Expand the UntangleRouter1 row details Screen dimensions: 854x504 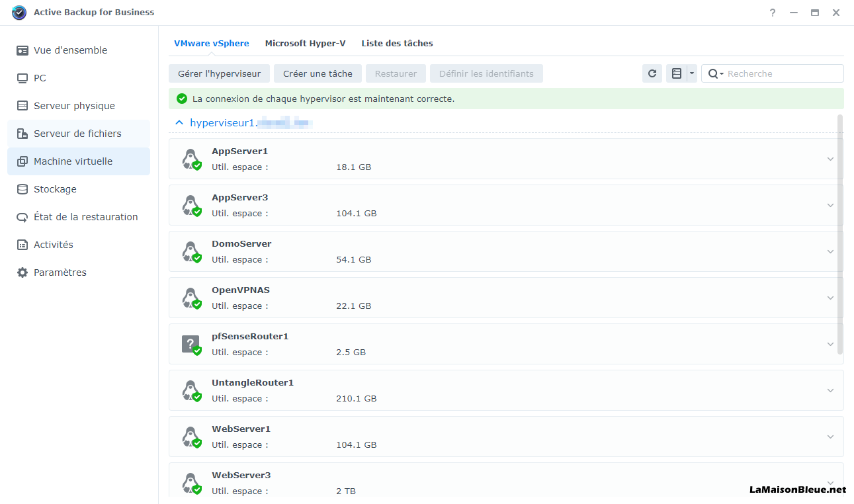pyautogui.click(x=830, y=390)
